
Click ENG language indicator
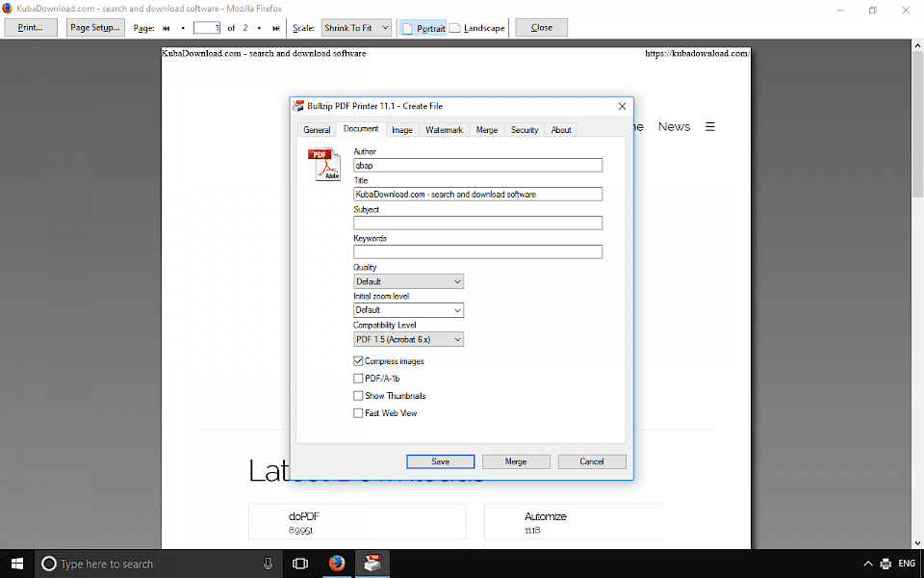pyautogui.click(x=907, y=564)
